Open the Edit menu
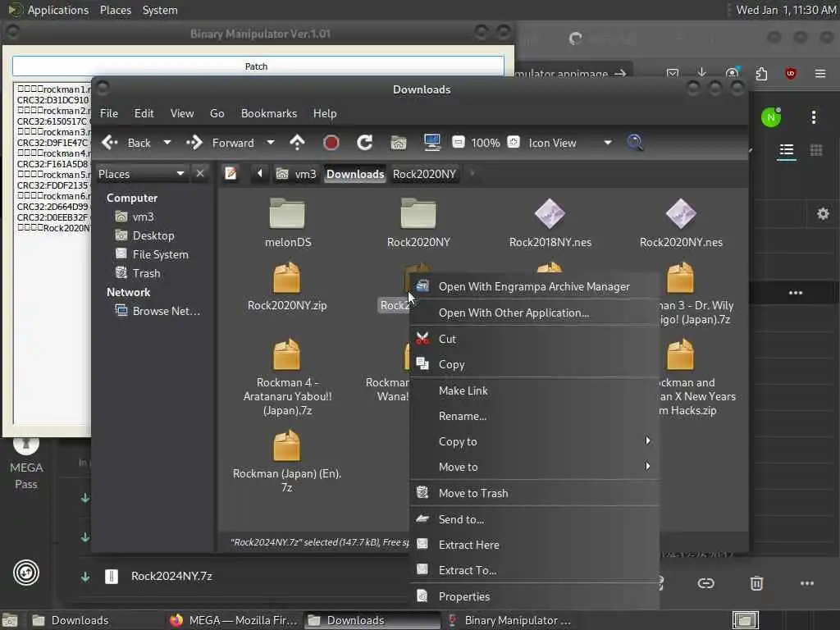The height and width of the screenshot is (630, 840). [144, 113]
